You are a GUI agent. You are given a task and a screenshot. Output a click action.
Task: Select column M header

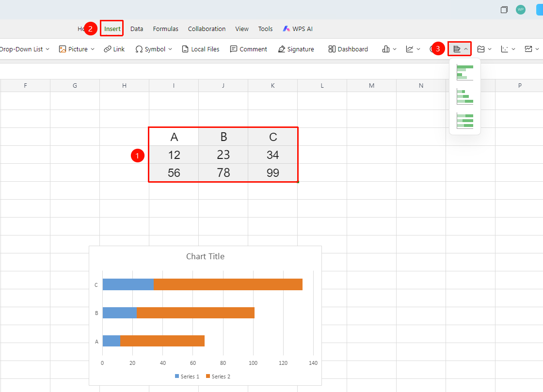371,85
